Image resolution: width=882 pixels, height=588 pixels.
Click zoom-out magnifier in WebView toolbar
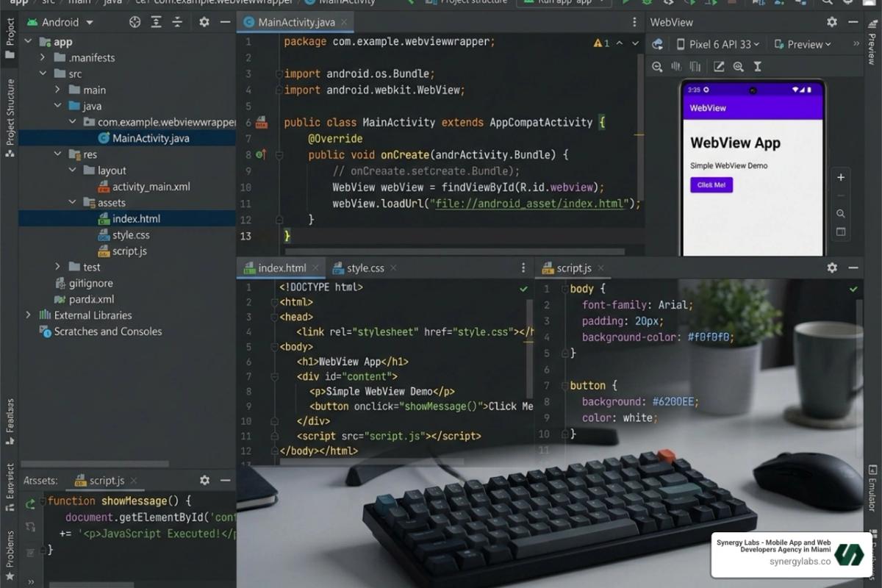658,67
